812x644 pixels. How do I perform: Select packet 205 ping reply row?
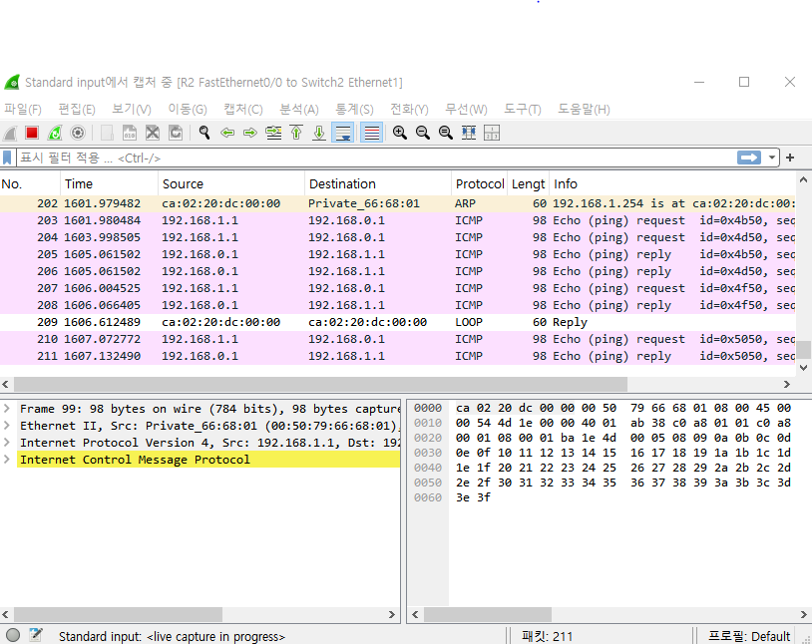click(x=398, y=254)
